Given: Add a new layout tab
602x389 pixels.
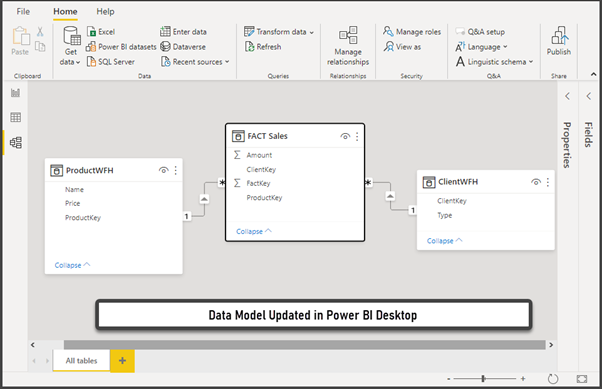Looking at the screenshot, I should pyautogui.click(x=122, y=361).
